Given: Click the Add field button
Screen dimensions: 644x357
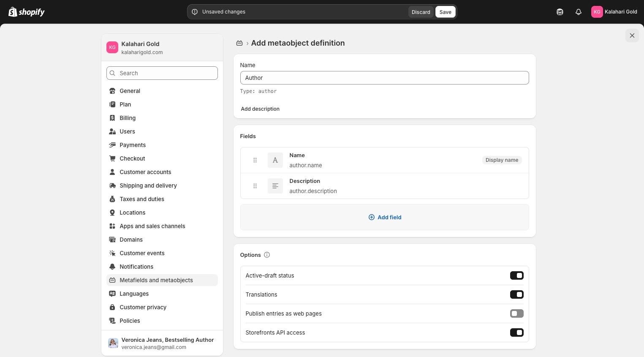Looking at the screenshot, I should click(x=385, y=217).
